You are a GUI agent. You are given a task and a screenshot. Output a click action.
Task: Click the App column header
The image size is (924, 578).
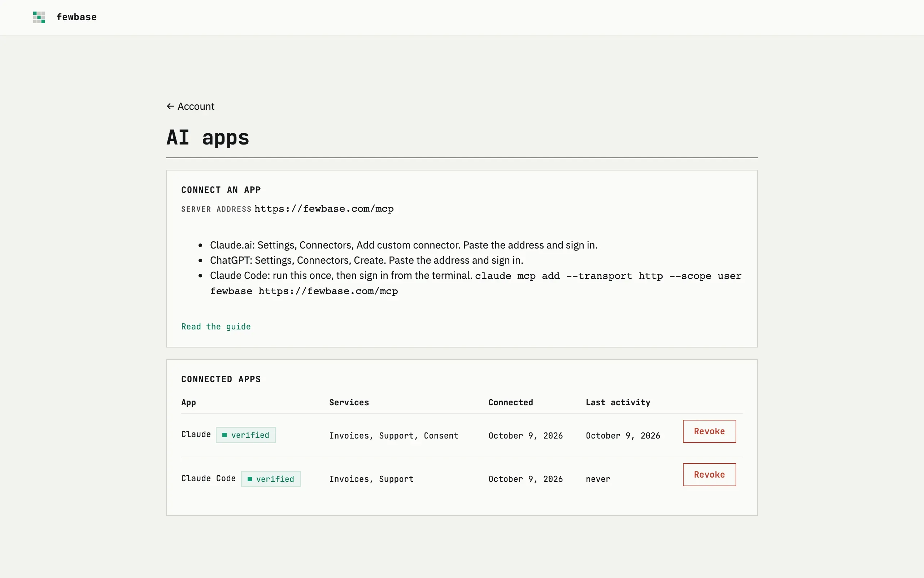(x=188, y=402)
